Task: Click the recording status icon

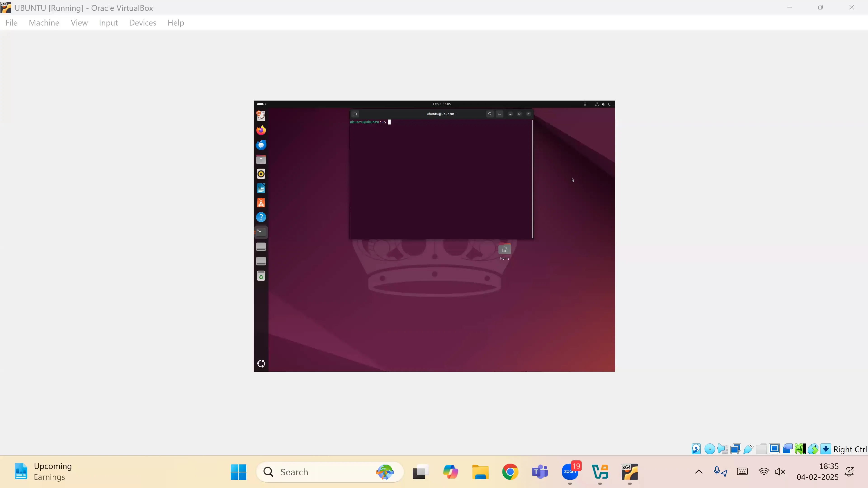Action: tap(787, 449)
